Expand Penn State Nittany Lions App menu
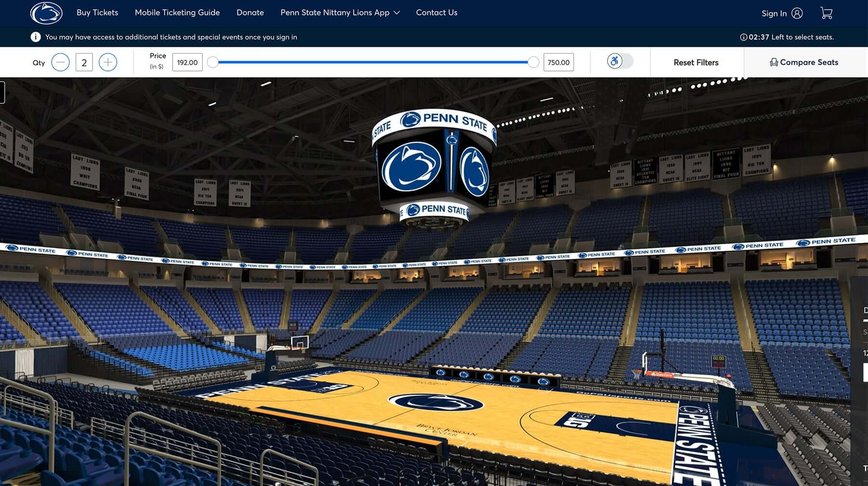This screenshot has height=486, width=868. coord(340,13)
